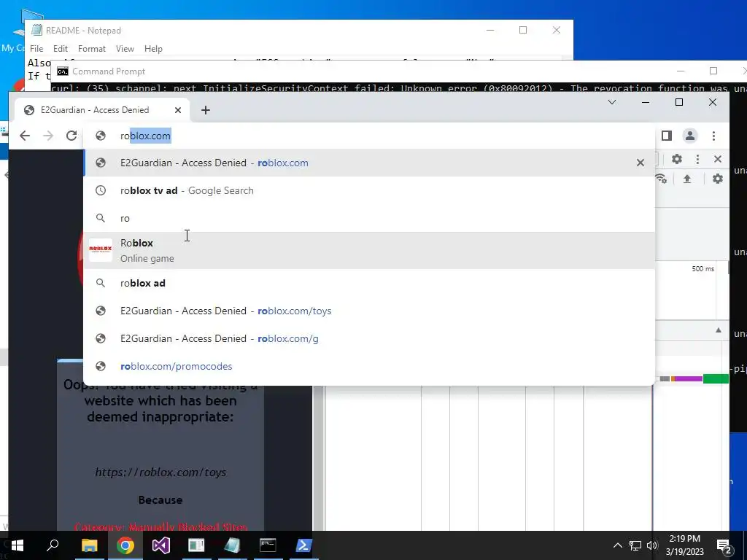
Task: Open notification center icon
Action: click(x=724, y=545)
